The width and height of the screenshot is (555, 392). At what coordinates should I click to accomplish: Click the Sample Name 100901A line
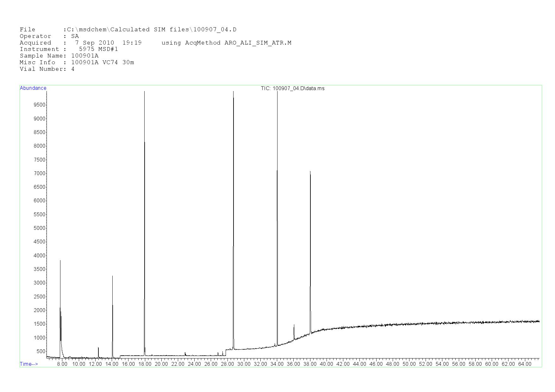pyautogui.click(x=59, y=56)
